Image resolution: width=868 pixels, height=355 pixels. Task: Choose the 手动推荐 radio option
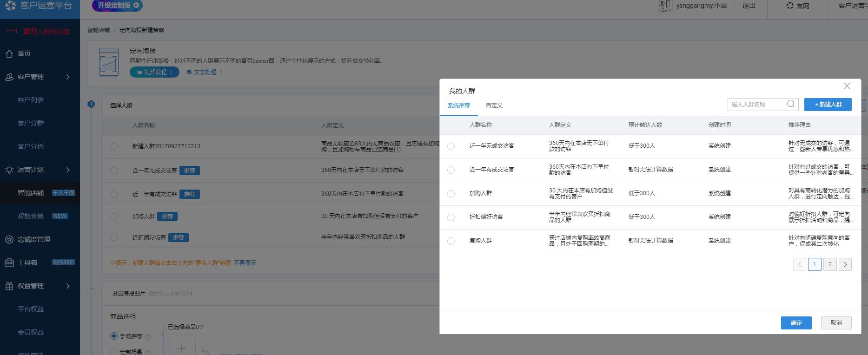pyautogui.click(x=114, y=336)
